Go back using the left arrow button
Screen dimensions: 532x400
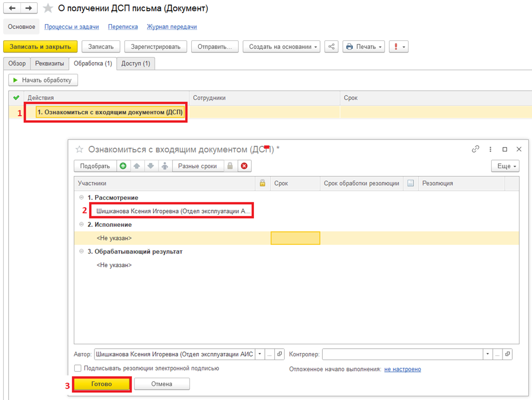point(13,9)
